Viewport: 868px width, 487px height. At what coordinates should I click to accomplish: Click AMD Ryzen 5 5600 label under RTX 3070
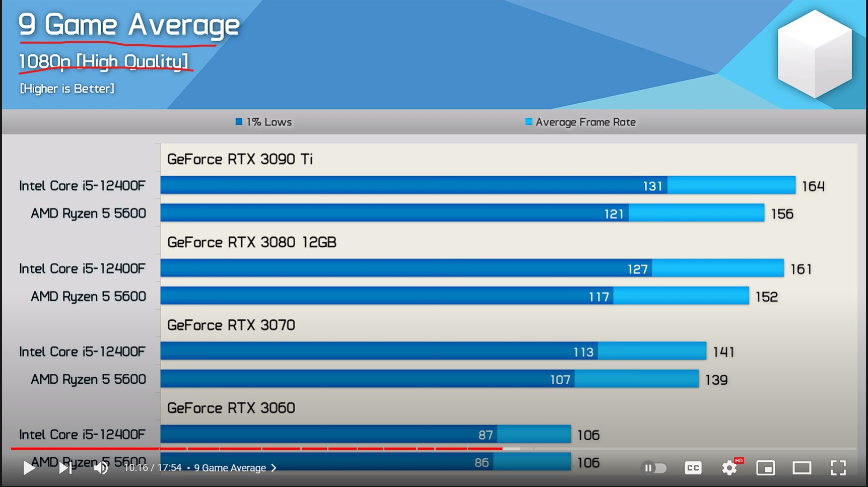click(89, 379)
